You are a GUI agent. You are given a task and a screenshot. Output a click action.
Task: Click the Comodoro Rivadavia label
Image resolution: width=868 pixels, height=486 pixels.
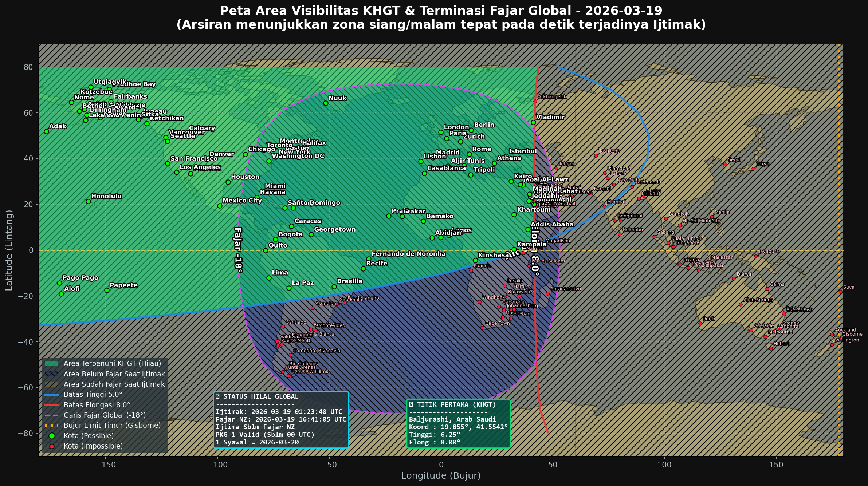pyautogui.click(x=317, y=351)
